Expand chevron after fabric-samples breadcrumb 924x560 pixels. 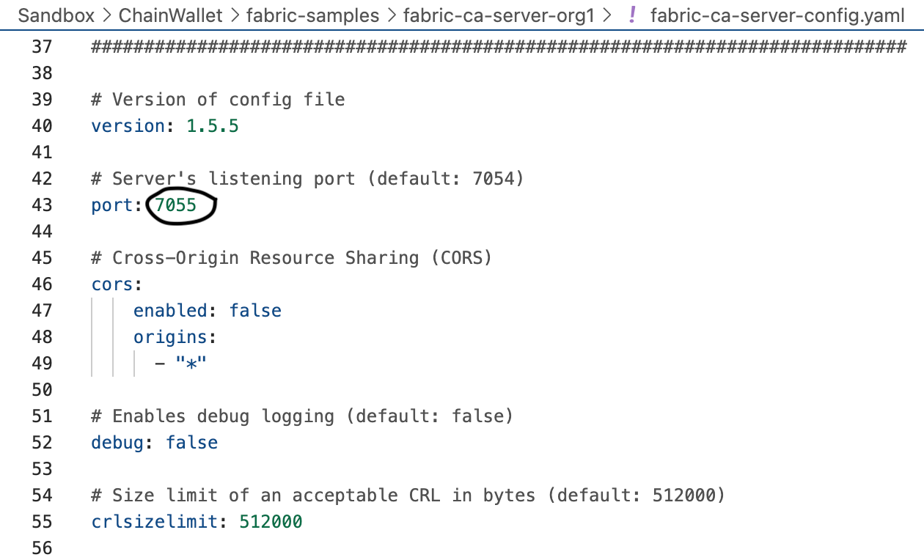tap(392, 15)
